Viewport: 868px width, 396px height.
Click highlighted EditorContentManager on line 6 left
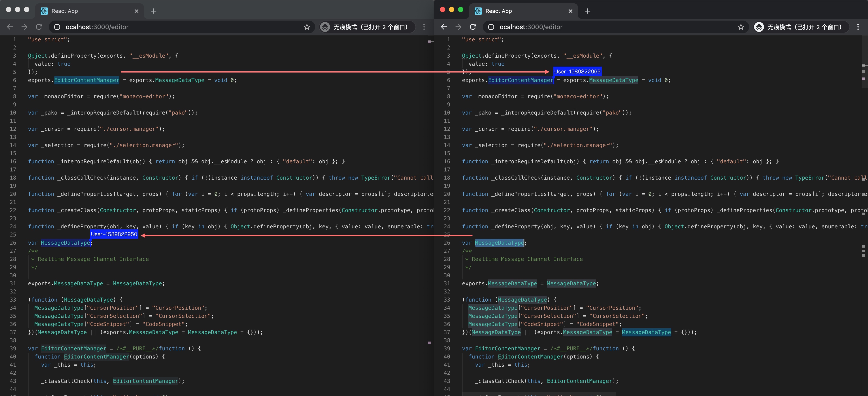(87, 80)
